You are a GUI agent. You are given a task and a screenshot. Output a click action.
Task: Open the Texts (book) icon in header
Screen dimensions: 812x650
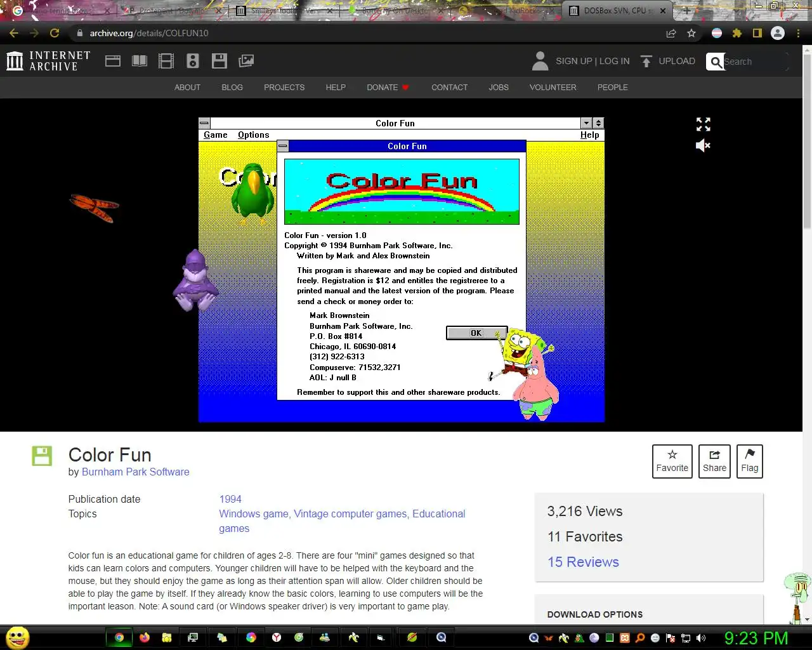coord(140,61)
